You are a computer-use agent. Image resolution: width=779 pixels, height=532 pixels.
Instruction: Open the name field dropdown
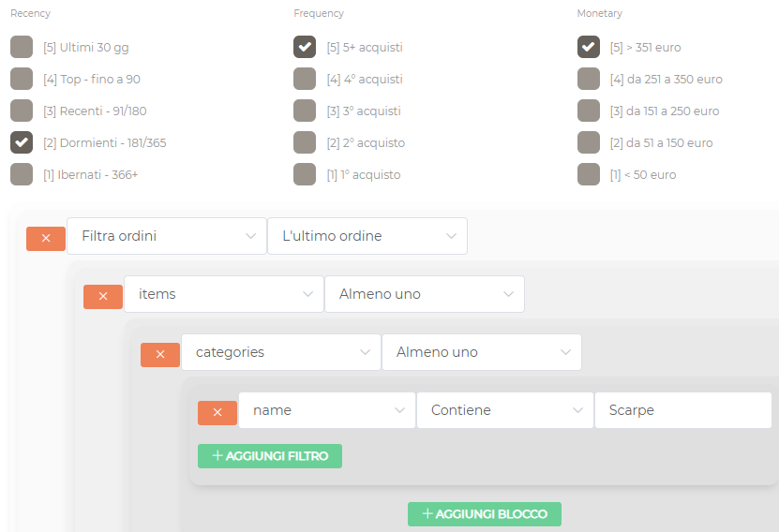tap(327, 410)
